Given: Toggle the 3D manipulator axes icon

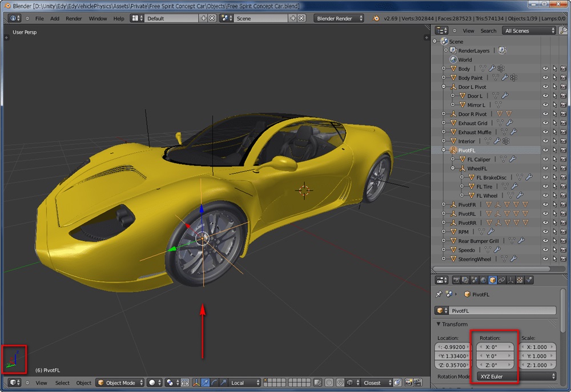Looking at the screenshot, I should [x=196, y=382].
